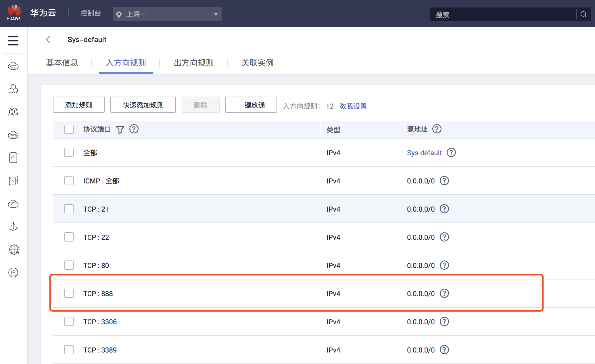The image size is (595, 364).
Task: Click the back arrow beside Sys-default
Action: (x=48, y=40)
